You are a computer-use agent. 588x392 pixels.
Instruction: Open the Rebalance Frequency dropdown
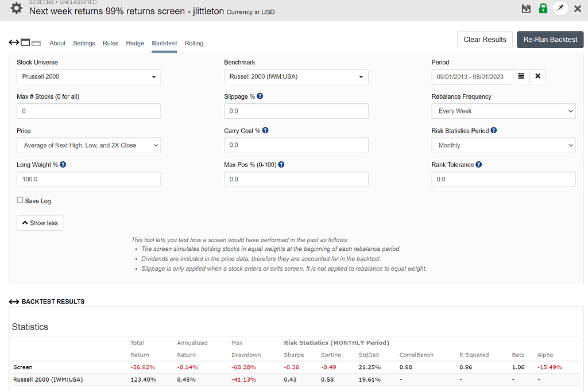point(503,111)
